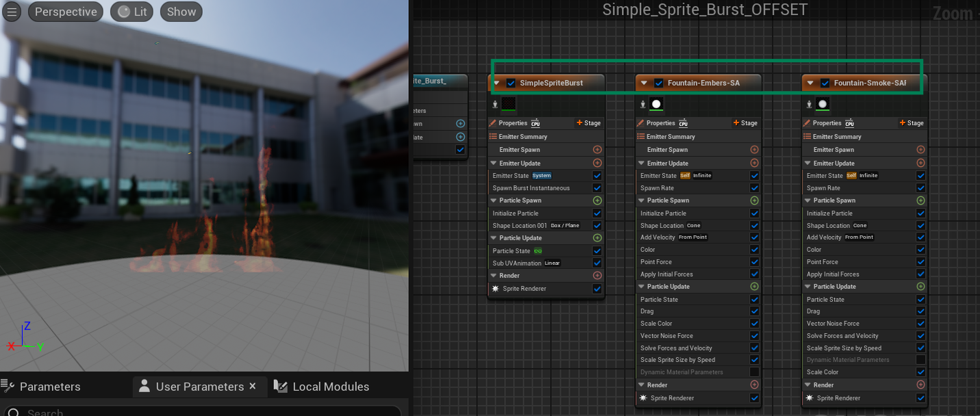Uncheck Spawn Burst Instantaneous module
The height and width of the screenshot is (416, 980).
tap(597, 188)
